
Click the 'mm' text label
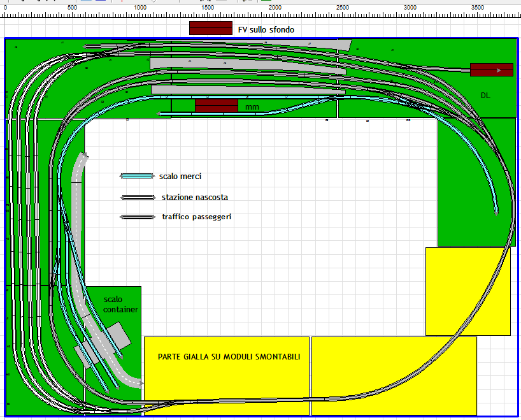(252, 107)
